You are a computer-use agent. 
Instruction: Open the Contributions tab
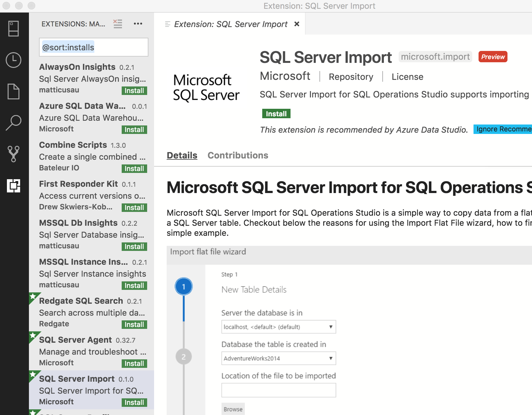pos(238,155)
